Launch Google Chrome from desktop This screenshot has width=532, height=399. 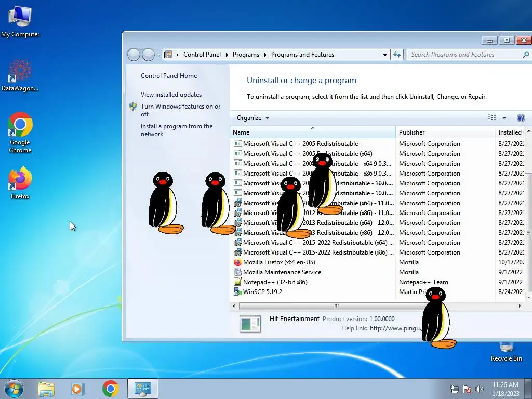[20, 132]
